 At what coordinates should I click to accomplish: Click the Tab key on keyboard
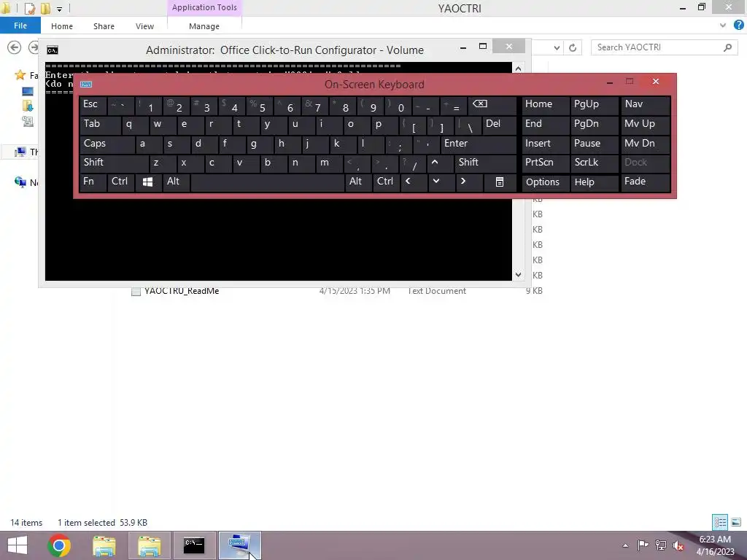point(99,125)
